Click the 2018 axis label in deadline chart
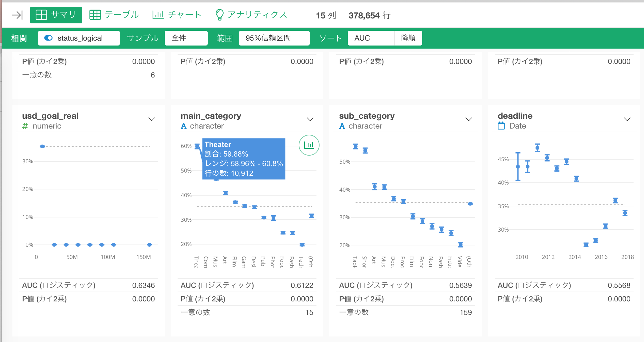The height and width of the screenshot is (342, 644). (627, 257)
